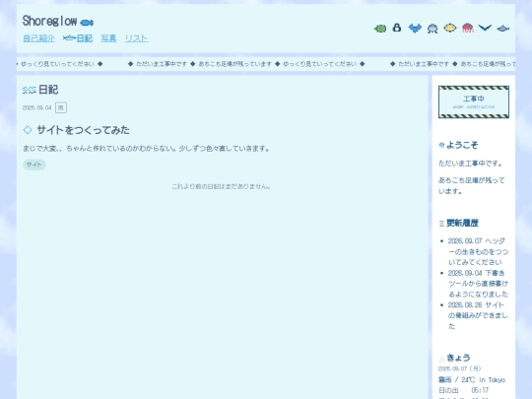532x399 pixels.
Task: Click the blue manta ray creature icon
Action: (x=415, y=29)
